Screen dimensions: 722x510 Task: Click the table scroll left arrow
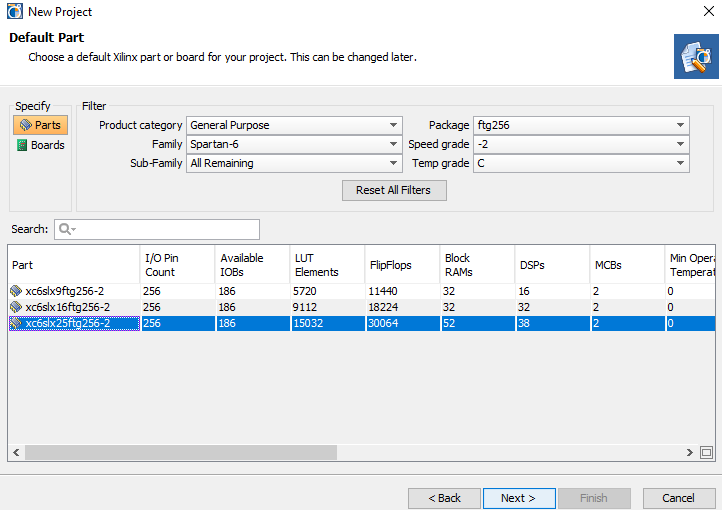tap(16, 452)
